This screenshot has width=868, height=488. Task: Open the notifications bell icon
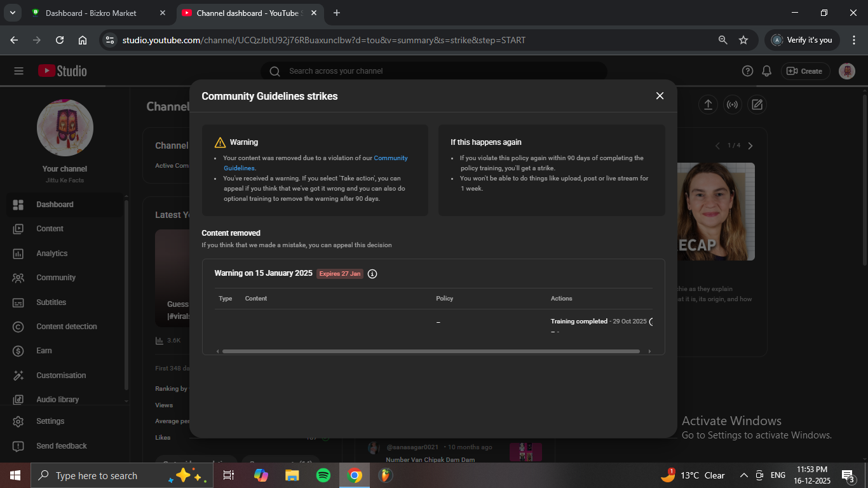[767, 71]
